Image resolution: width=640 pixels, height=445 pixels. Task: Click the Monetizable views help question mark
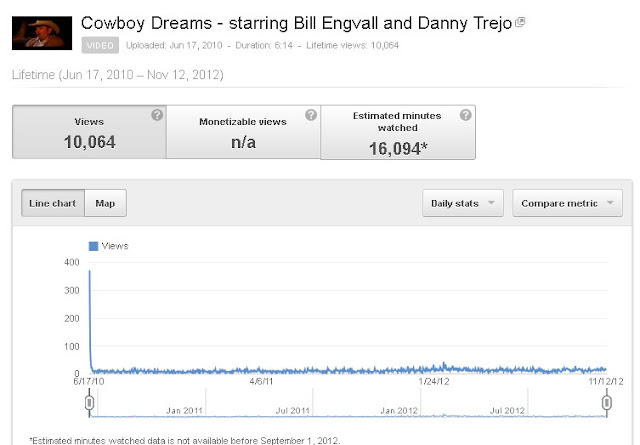point(311,115)
